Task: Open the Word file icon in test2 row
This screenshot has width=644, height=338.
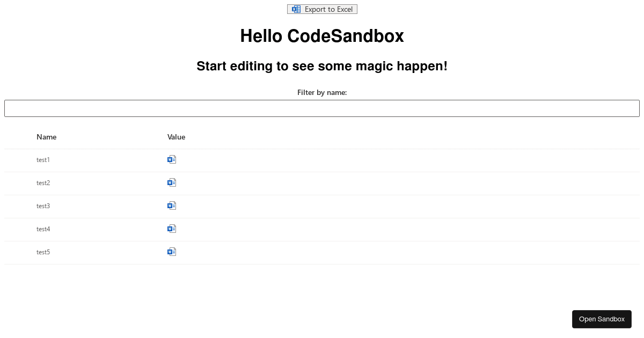Action: tap(172, 182)
